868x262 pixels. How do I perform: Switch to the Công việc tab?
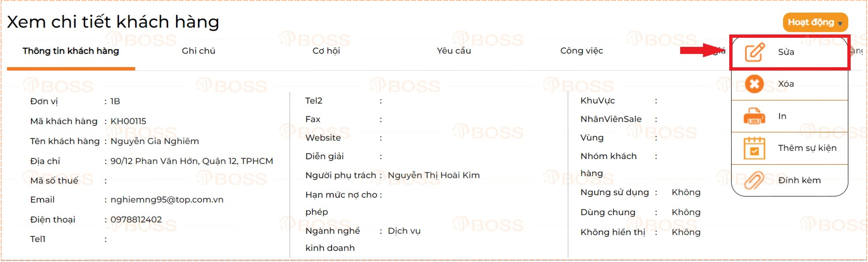[582, 51]
